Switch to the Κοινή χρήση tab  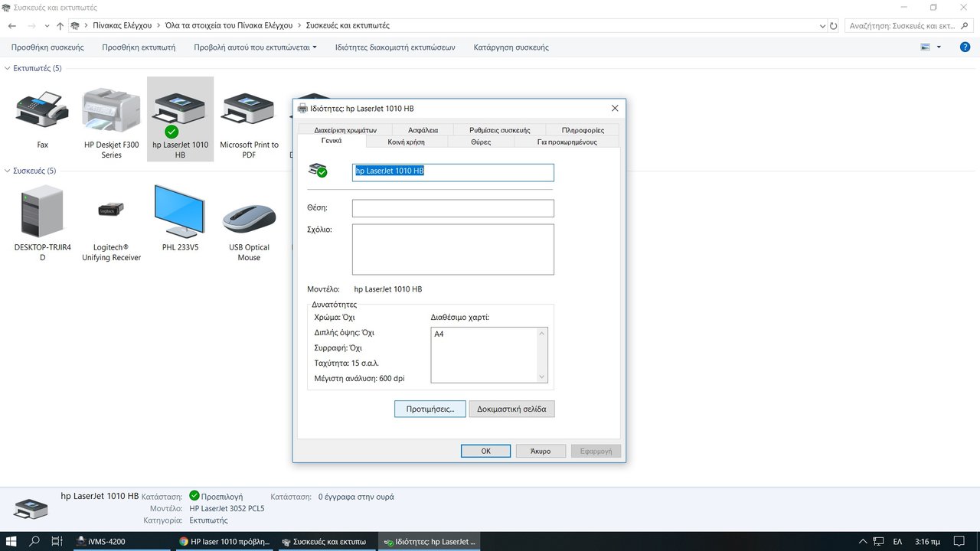point(406,142)
